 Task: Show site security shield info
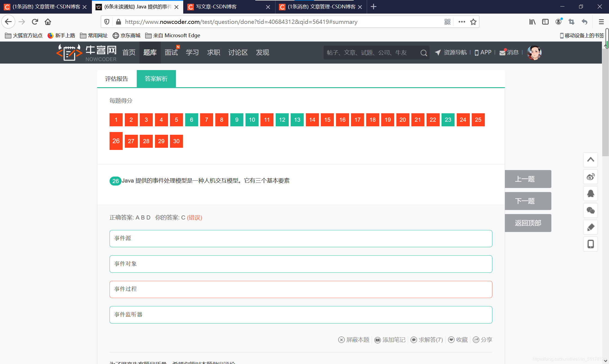tap(107, 22)
